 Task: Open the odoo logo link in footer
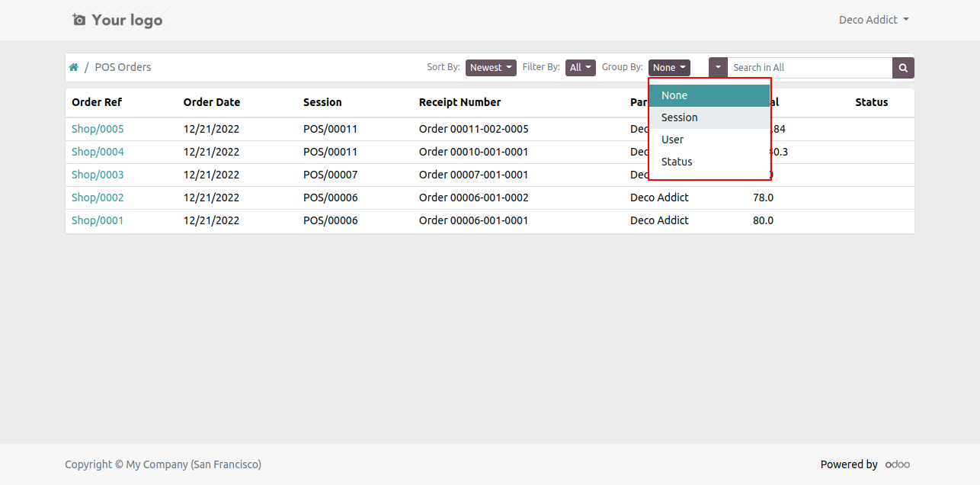click(x=898, y=464)
